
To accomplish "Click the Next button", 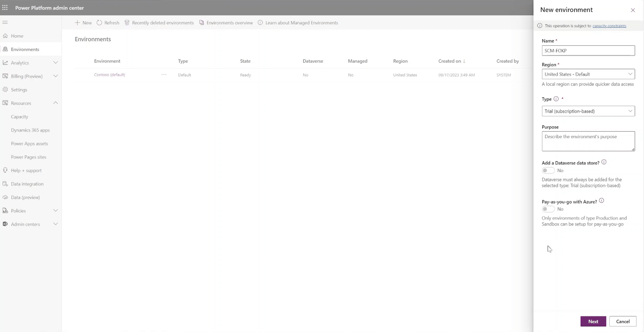I will (x=593, y=321).
